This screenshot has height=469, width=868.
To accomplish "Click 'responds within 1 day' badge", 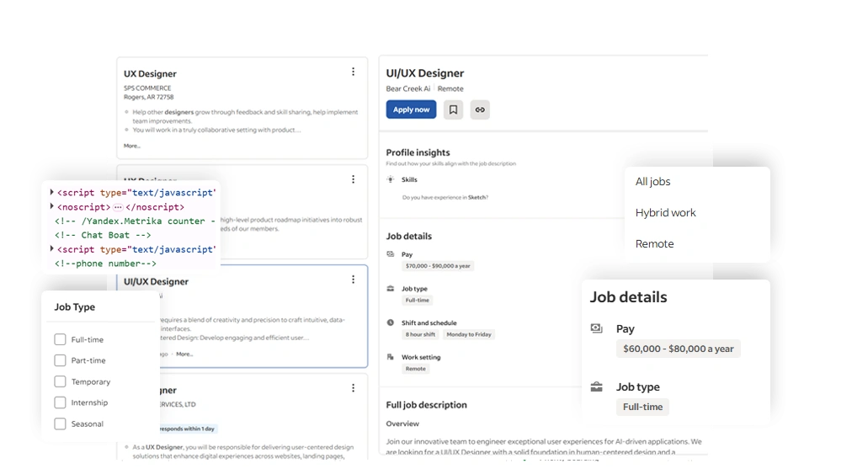I will (x=187, y=429).
